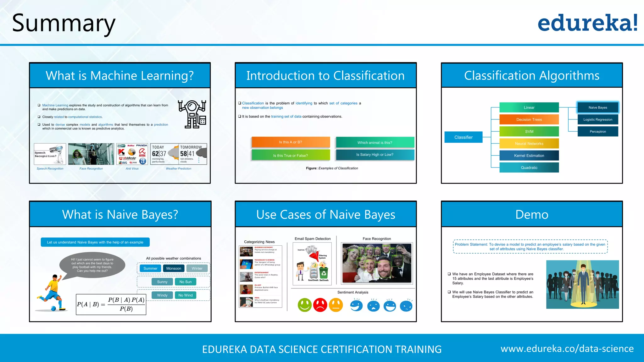Select the Speech Recognition image
The image size is (644, 362).
(x=50, y=154)
